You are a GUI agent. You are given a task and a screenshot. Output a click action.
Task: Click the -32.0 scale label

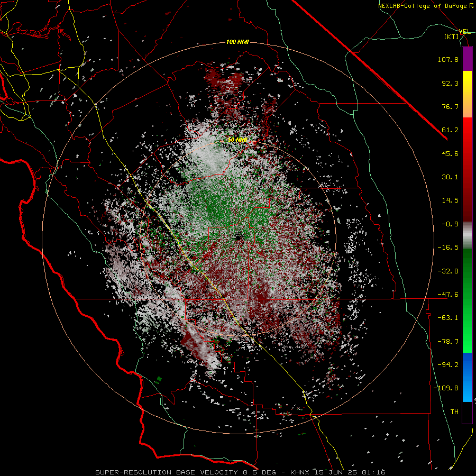(x=448, y=271)
